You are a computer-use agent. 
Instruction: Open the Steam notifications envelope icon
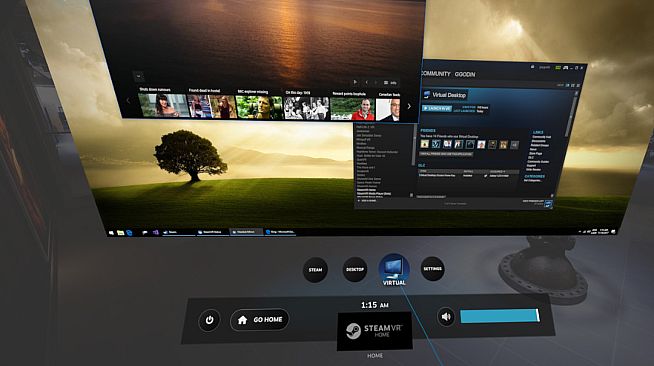coord(533,66)
